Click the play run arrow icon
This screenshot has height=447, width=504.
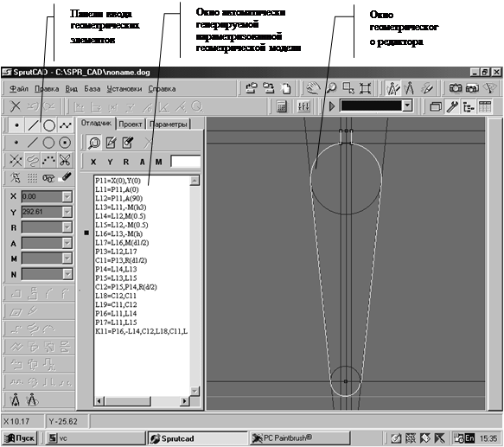(x=332, y=106)
